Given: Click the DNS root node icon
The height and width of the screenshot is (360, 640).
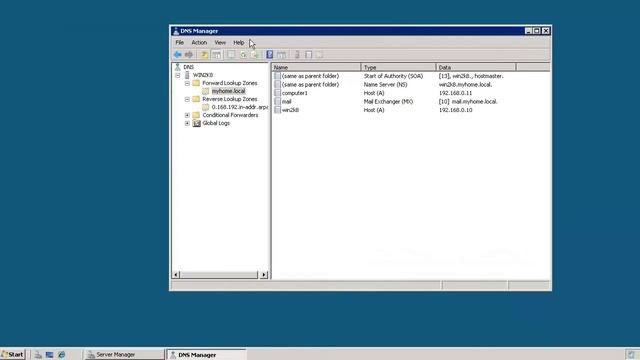Looking at the screenshot, I should point(178,67).
